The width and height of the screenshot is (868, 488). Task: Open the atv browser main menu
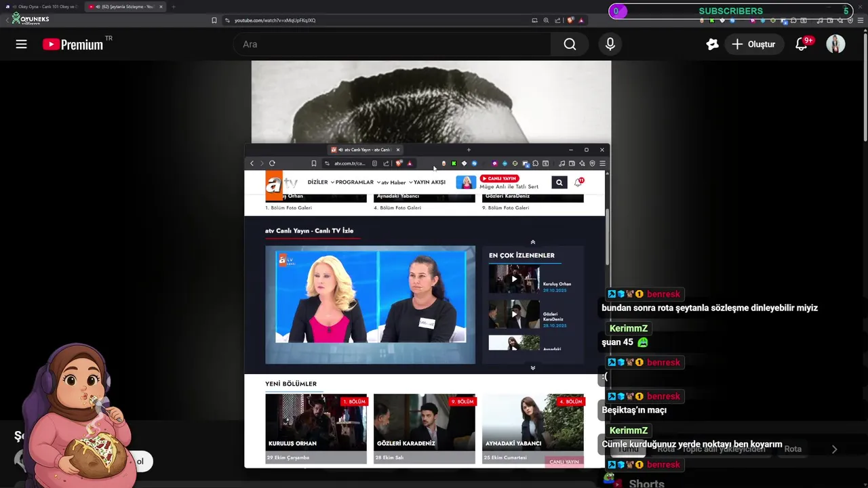pos(602,163)
